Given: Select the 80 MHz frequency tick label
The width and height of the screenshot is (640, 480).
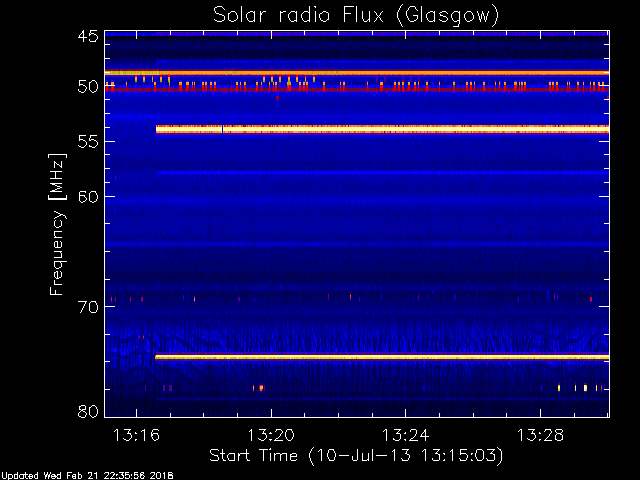Looking at the screenshot, I should point(87,411).
